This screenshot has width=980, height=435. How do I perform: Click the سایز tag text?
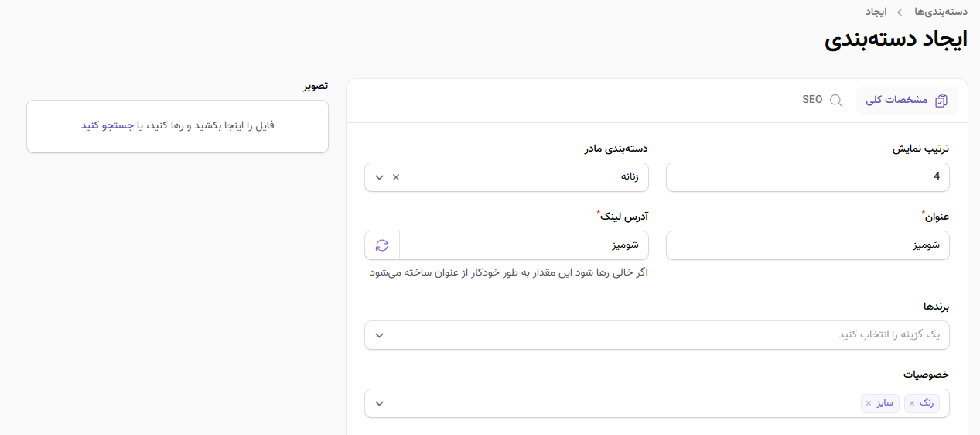coord(885,403)
